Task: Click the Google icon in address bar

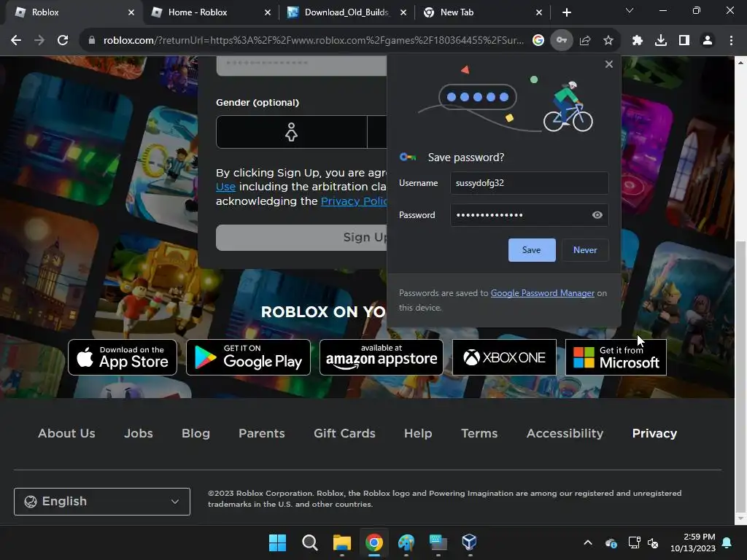Action: coord(538,41)
